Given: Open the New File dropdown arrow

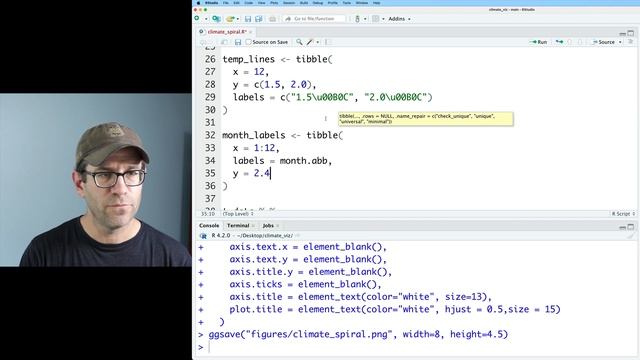Looking at the screenshot, I should pos(206,19).
